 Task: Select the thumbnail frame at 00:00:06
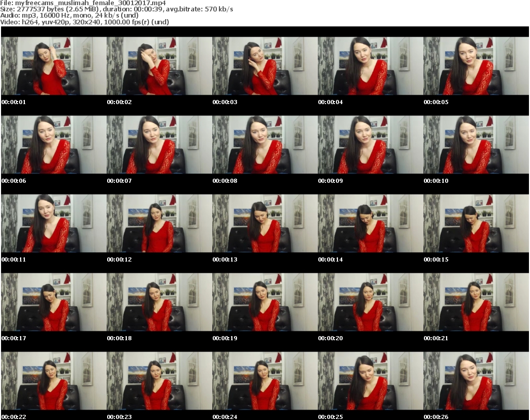(54, 144)
